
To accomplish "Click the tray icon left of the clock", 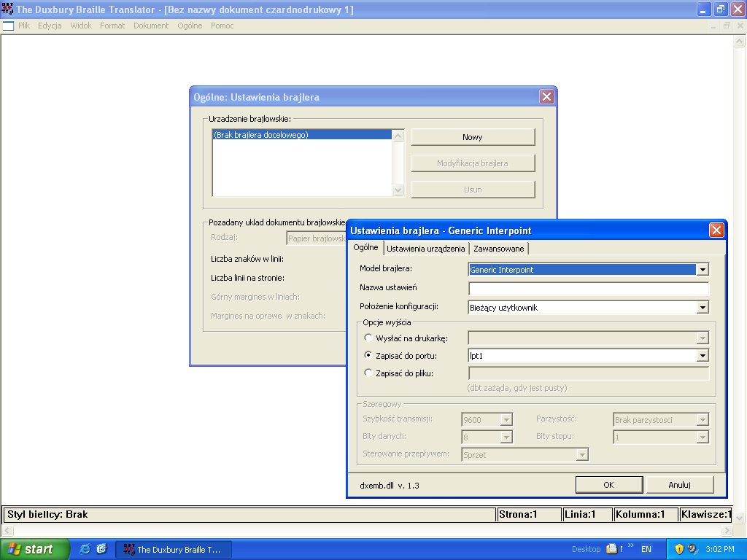I will pyautogui.click(x=692, y=549).
